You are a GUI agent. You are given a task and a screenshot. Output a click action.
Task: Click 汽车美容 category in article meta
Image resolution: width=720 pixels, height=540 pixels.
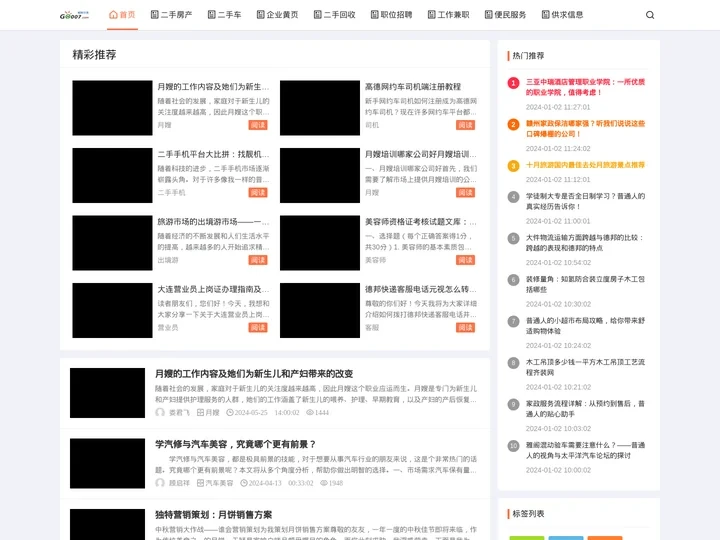(x=219, y=483)
